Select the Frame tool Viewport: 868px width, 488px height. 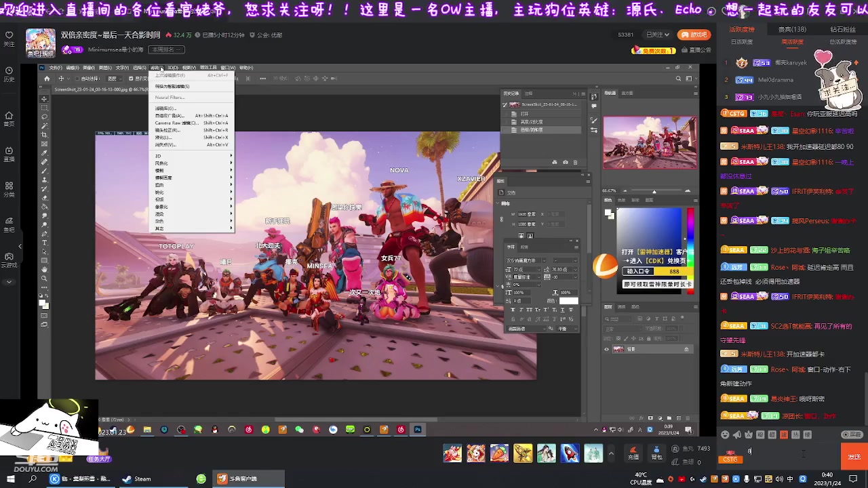tap(45, 144)
